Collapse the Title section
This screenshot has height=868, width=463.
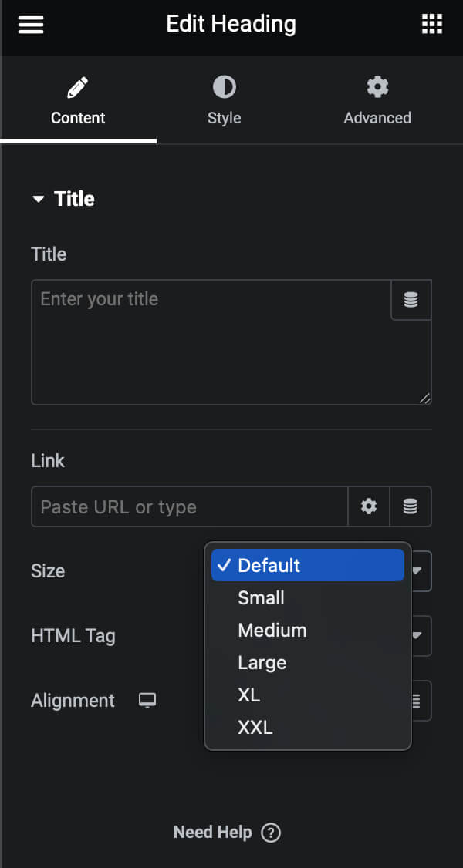[x=39, y=199]
